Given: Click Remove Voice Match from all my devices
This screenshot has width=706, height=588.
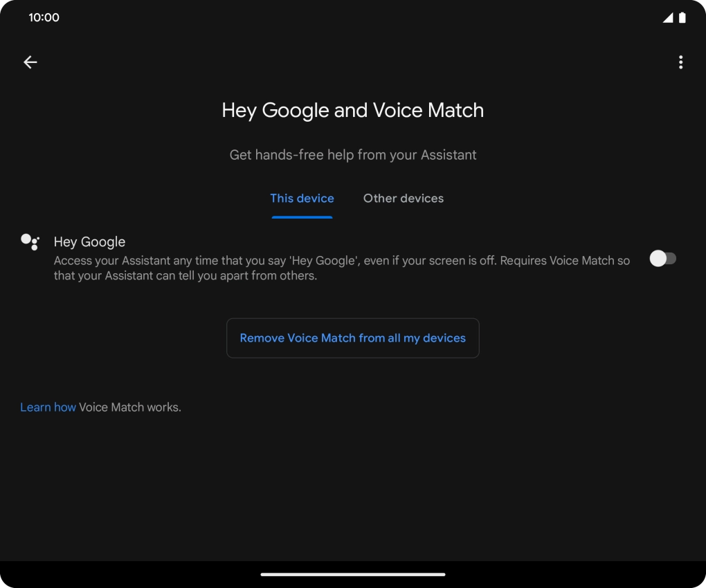Looking at the screenshot, I should coord(352,338).
